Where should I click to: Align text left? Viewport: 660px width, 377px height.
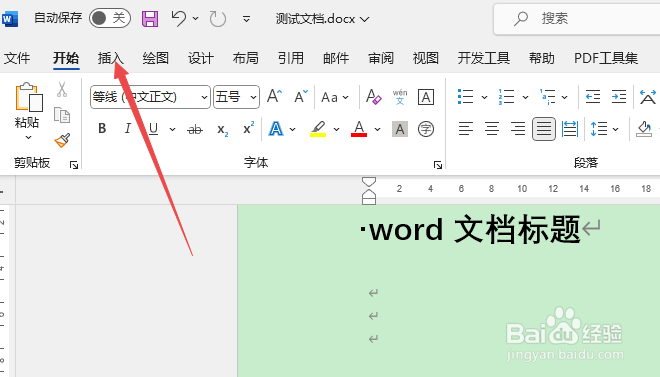[x=466, y=129]
